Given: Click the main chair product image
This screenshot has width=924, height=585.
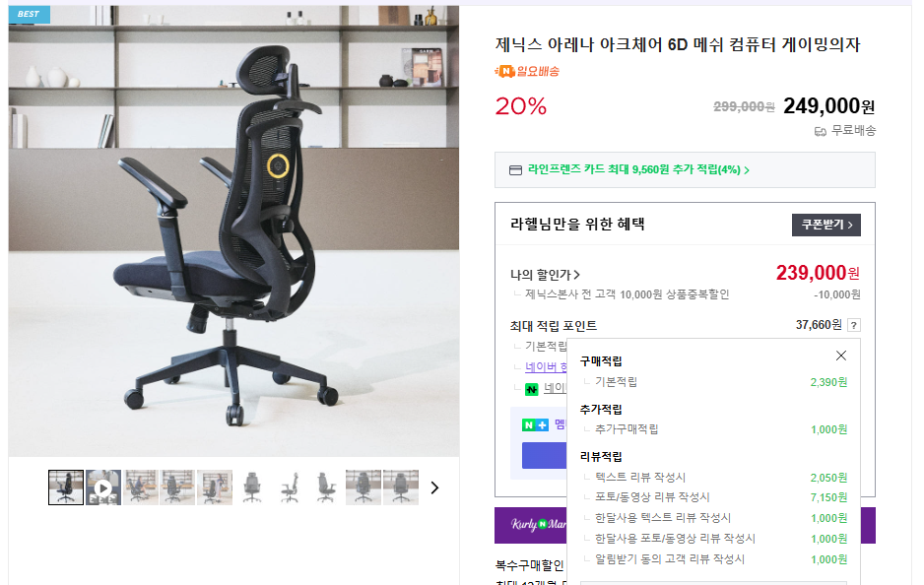Looking at the screenshot, I should [x=233, y=230].
